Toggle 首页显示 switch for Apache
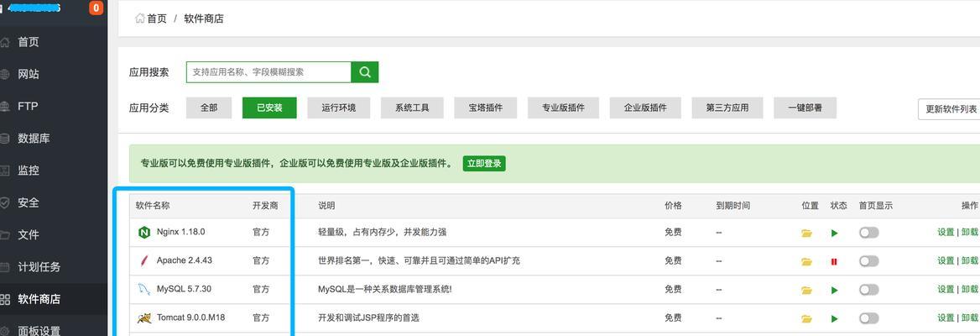Screen dimensions: 980x336 click(868, 261)
